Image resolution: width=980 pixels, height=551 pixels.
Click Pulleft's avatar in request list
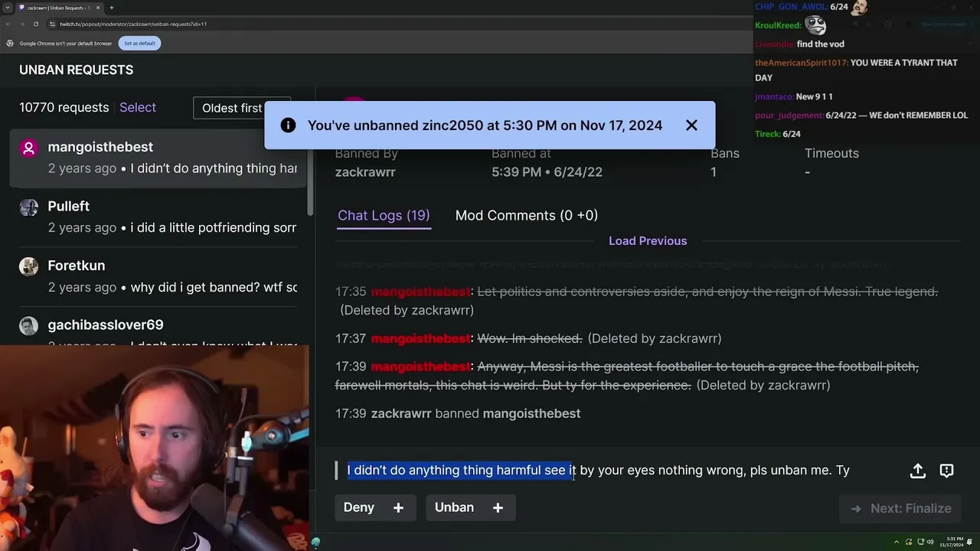coord(28,207)
